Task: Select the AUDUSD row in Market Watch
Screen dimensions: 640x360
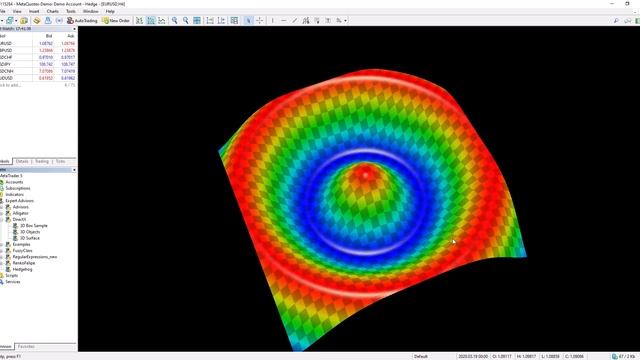Action: [x=38, y=78]
